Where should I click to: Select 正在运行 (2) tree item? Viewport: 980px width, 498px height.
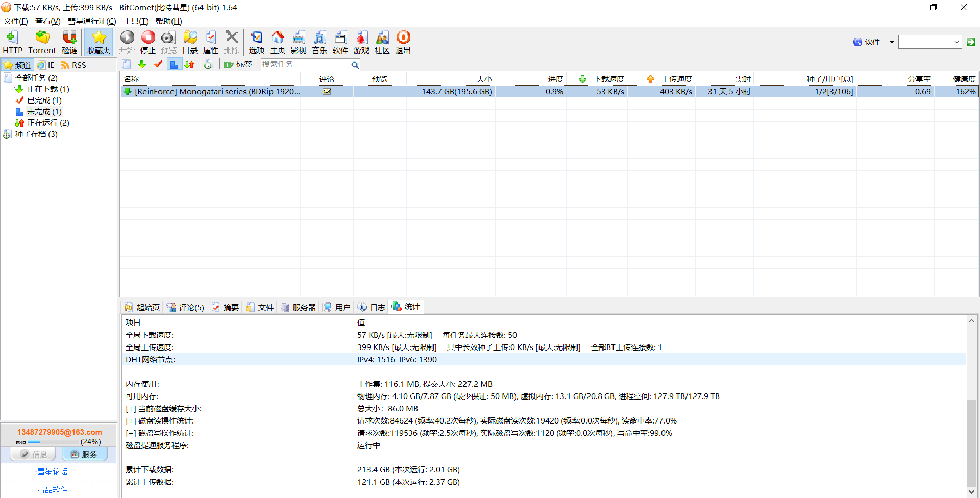tap(48, 122)
